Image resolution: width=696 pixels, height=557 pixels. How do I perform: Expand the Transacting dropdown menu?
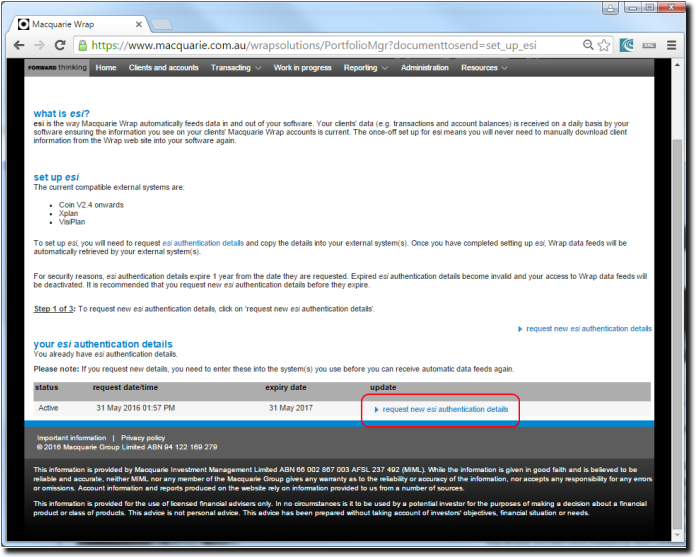[x=236, y=68]
